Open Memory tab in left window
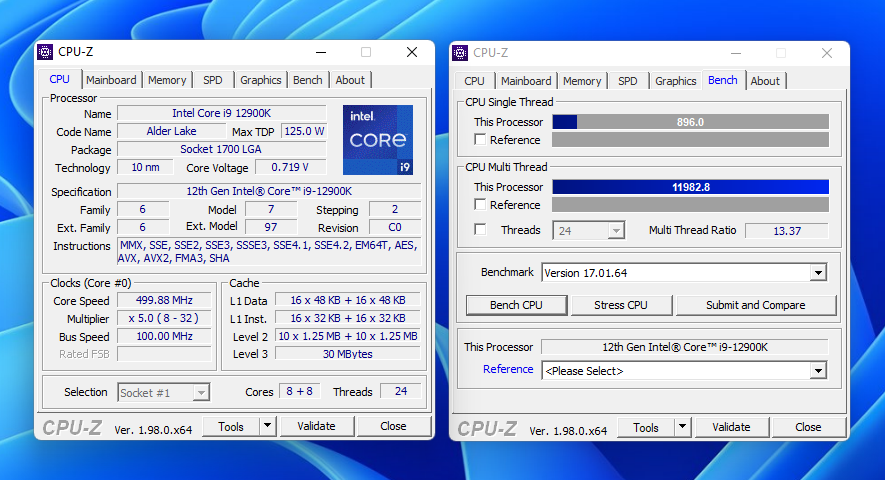This screenshot has height=480, width=885. 167,80
